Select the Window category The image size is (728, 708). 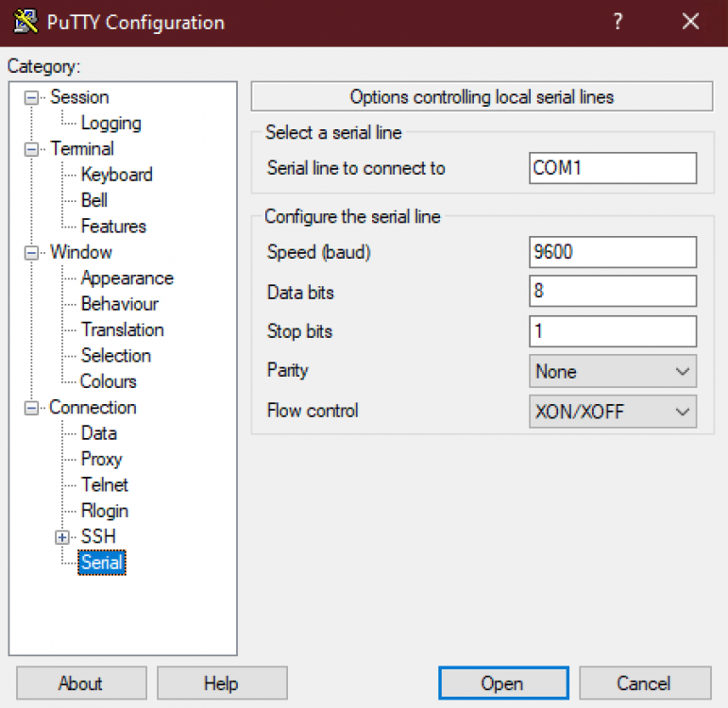pos(81,253)
